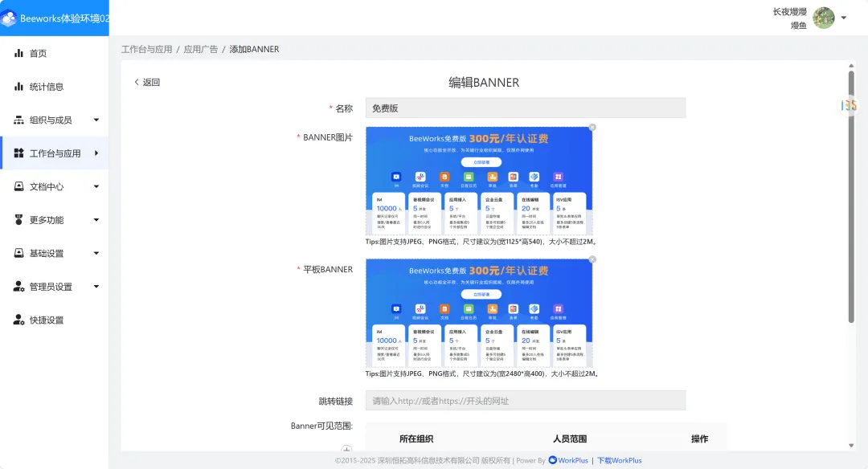This screenshot has width=868, height=469.
Task: Click the 返回 back button
Action: pos(147,82)
